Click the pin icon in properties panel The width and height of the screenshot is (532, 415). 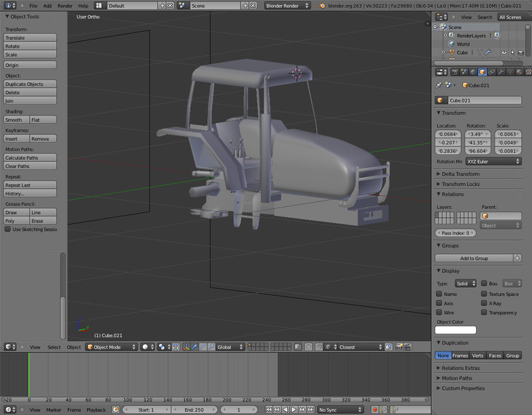[439, 85]
